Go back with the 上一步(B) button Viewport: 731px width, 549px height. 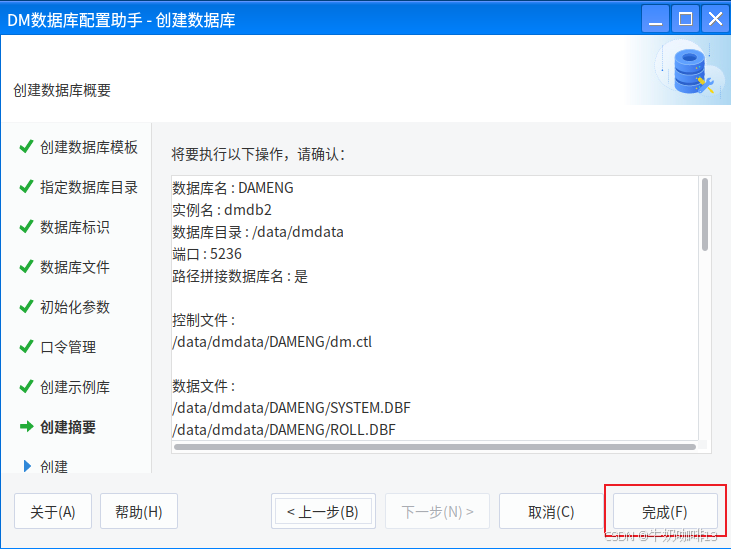(x=323, y=511)
